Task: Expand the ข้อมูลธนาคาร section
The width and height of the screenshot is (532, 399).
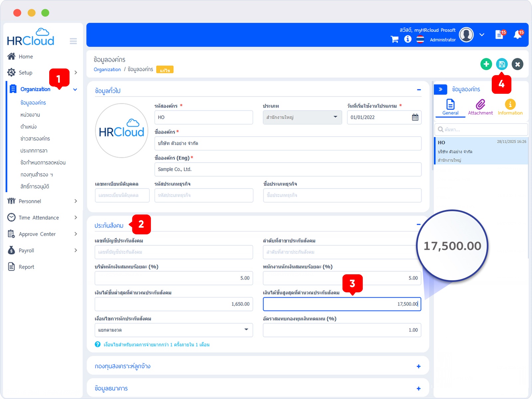Action: pyautogui.click(x=418, y=389)
